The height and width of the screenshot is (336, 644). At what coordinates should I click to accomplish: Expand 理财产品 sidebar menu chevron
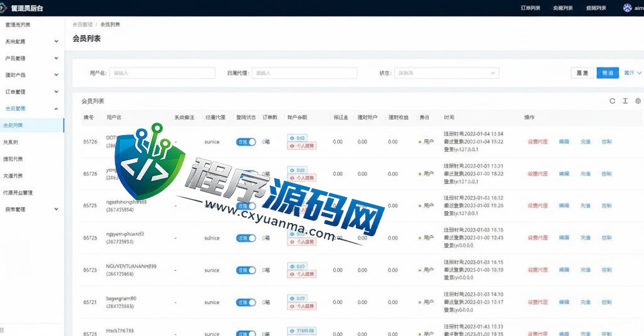56,75
